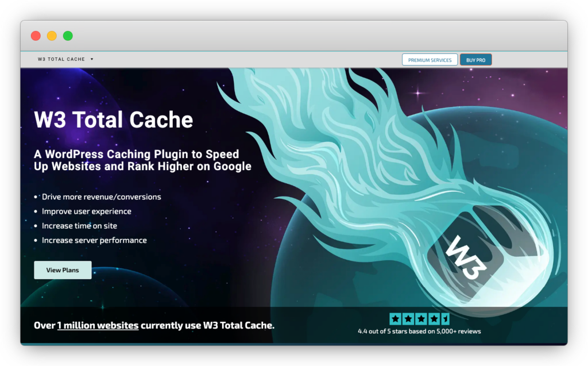Viewport: 588px width, 366px height.
Task: Click 'Drive more revenue/conversions' bullet text
Action: pyautogui.click(x=101, y=197)
